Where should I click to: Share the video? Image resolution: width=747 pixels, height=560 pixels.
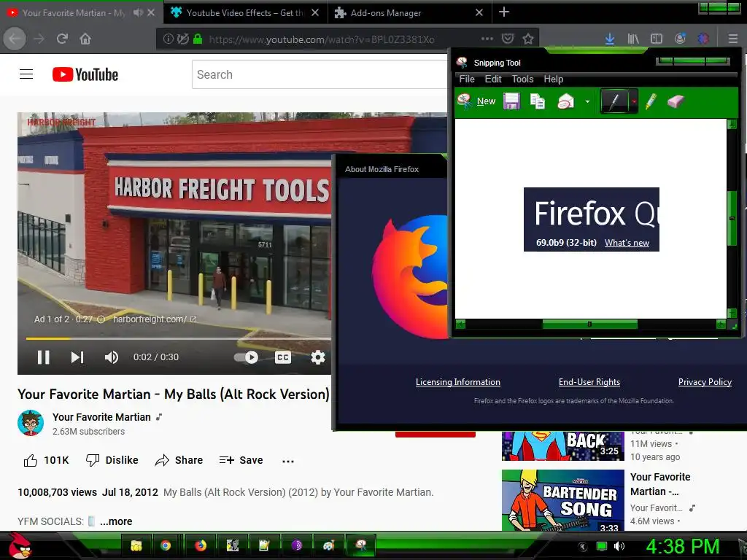179,460
